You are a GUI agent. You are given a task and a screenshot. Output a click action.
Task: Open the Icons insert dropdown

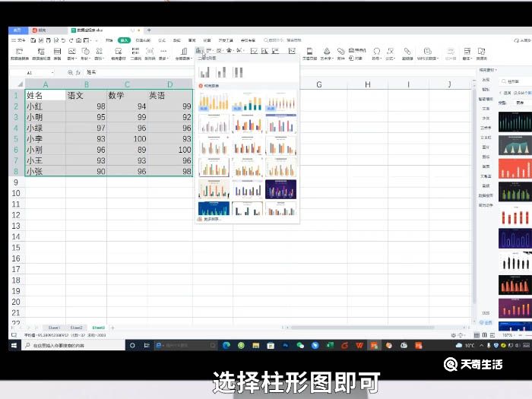99,54
